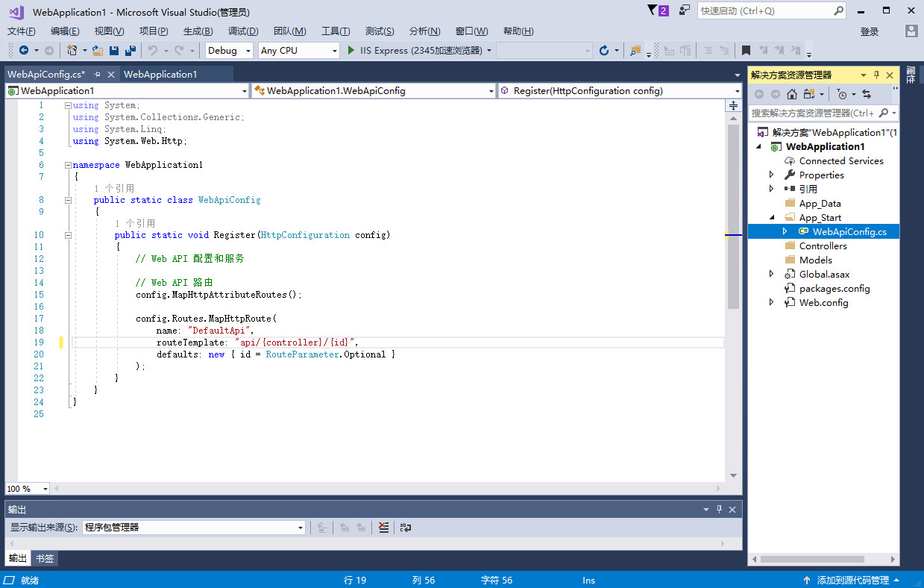Image resolution: width=924 pixels, height=588 pixels.
Task: Toggle word wrap in the Output panel
Action: 405,527
